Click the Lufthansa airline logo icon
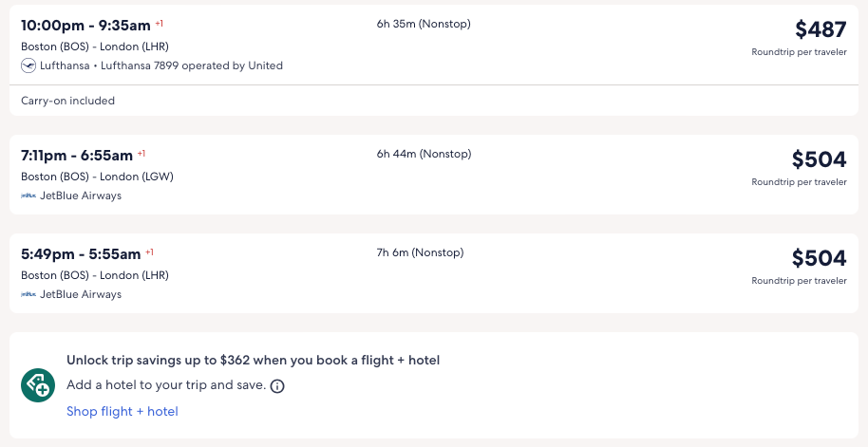Screen dimensions: 868x447 (28, 65)
